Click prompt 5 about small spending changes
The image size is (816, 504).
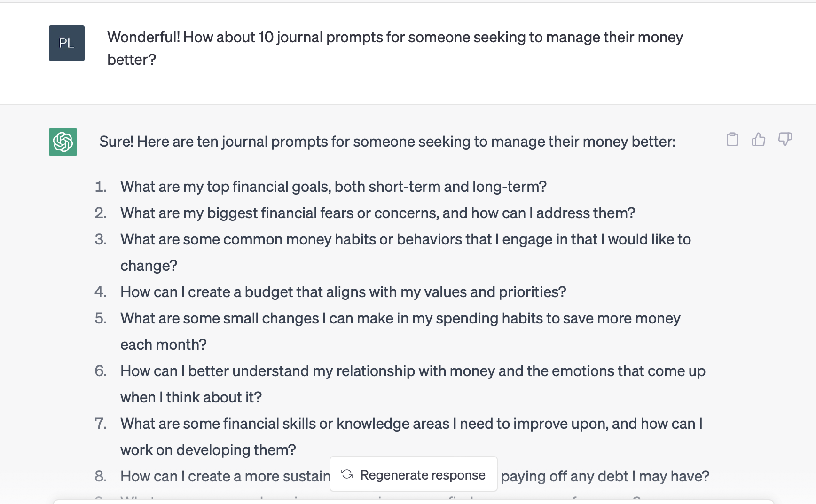[400, 331]
